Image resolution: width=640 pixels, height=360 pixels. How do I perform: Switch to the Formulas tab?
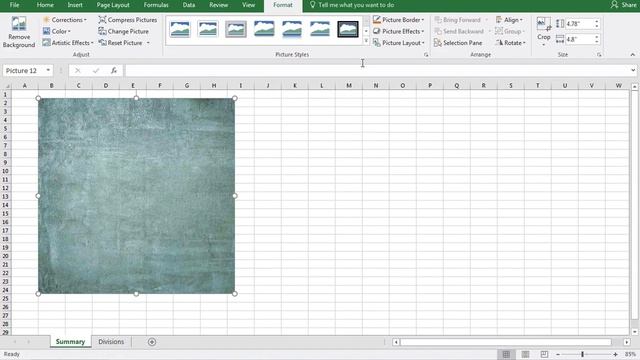pyautogui.click(x=156, y=5)
